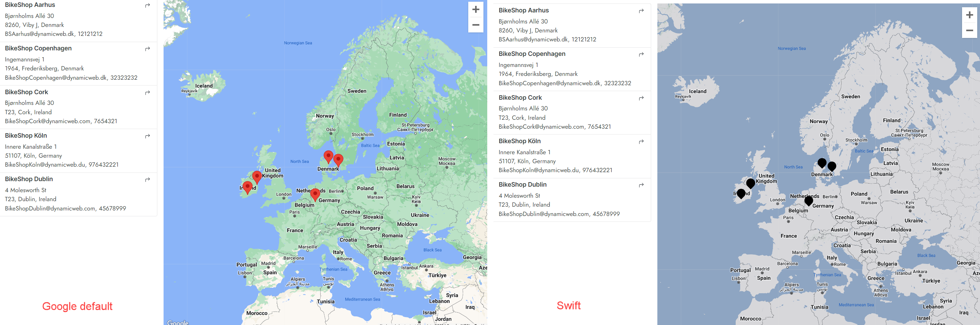Click BikeShopDublin@dynamicweb.com email in Swift list
Image resolution: width=980 pixels, height=325 pixels.
pyautogui.click(x=544, y=214)
